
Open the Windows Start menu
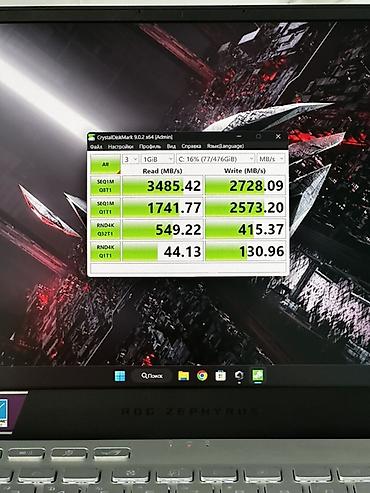point(120,376)
